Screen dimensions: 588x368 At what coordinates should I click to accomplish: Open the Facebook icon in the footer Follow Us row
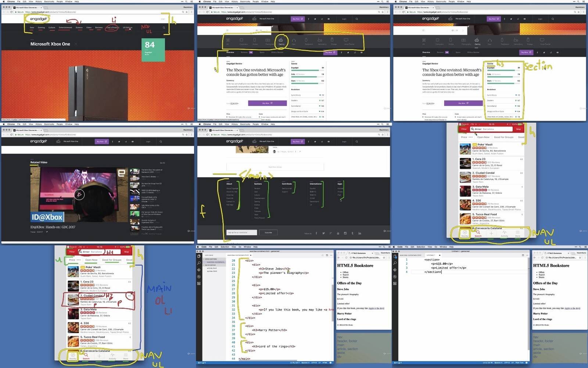[316, 233]
